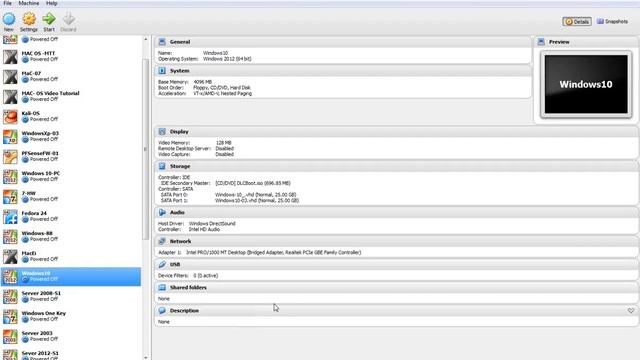Click the Base Memory value 4096 MB
This screenshot has height=360, width=640.
coord(202,82)
